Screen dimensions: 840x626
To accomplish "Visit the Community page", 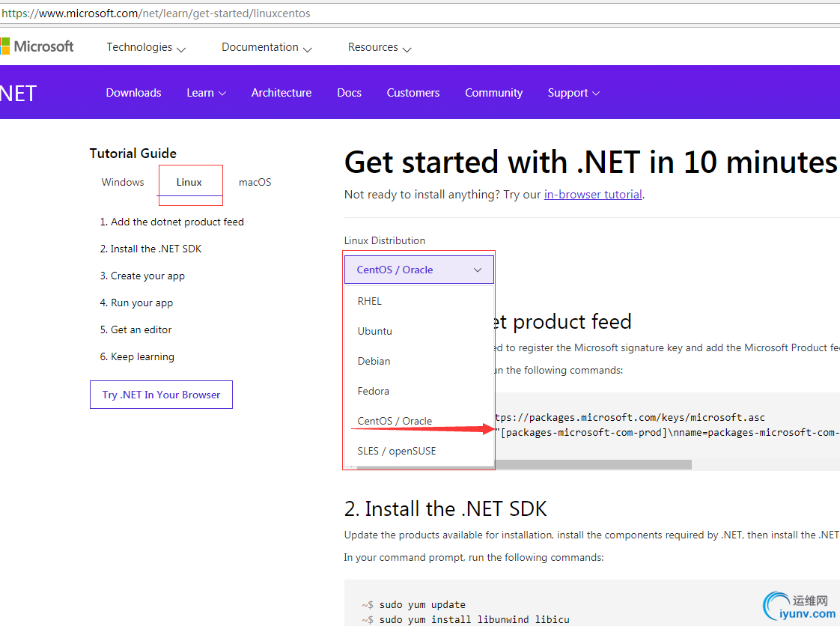I will point(493,93).
